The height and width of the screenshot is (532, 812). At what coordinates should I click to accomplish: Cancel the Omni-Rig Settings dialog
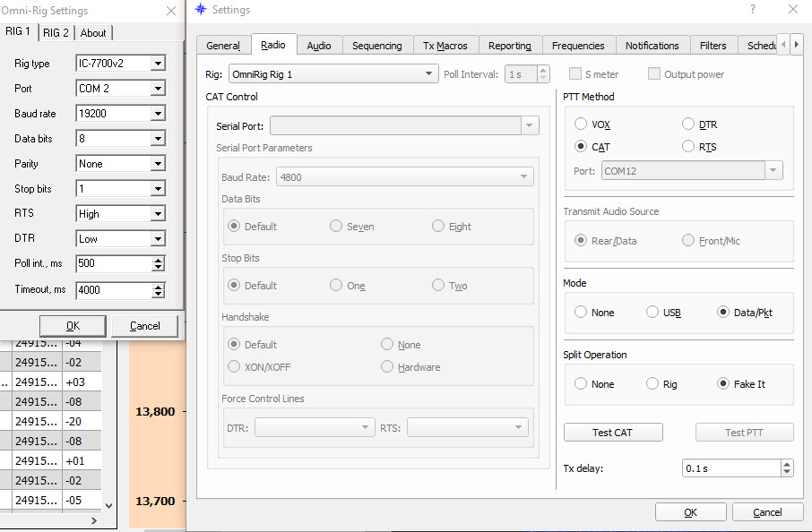coord(144,325)
